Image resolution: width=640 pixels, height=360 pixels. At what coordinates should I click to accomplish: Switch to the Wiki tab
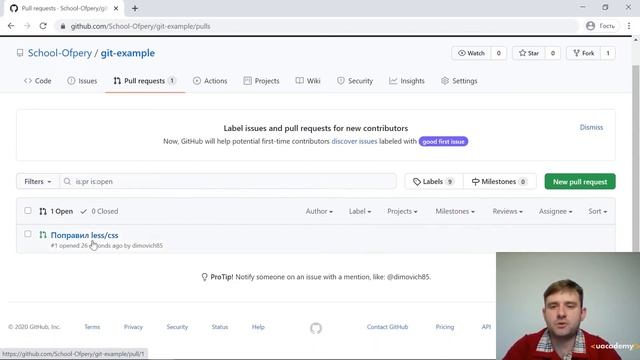(x=308, y=81)
